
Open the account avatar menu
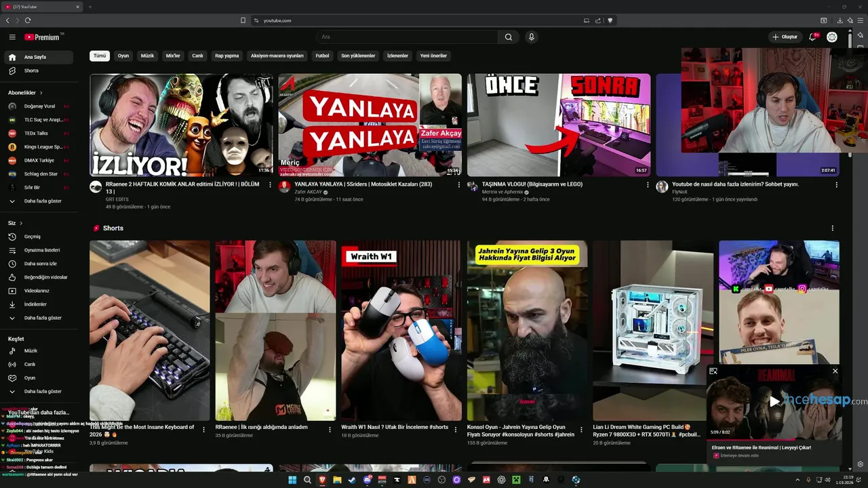click(x=832, y=37)
